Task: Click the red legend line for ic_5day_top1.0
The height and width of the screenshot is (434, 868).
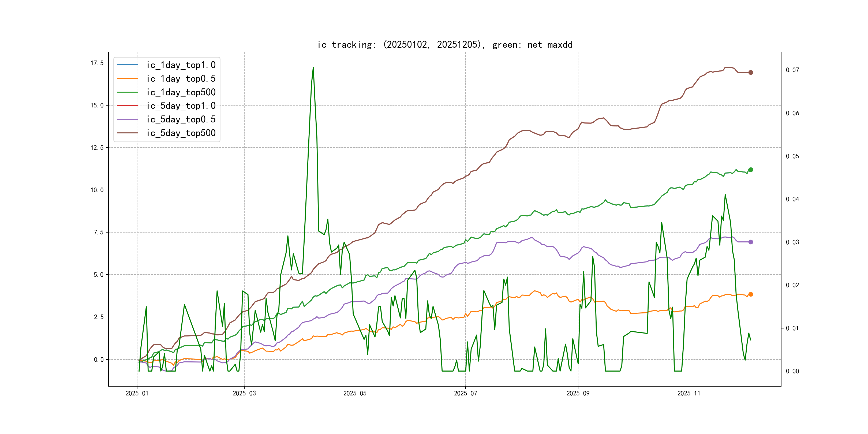Action: pyautogui.click(x=127, y=106)
